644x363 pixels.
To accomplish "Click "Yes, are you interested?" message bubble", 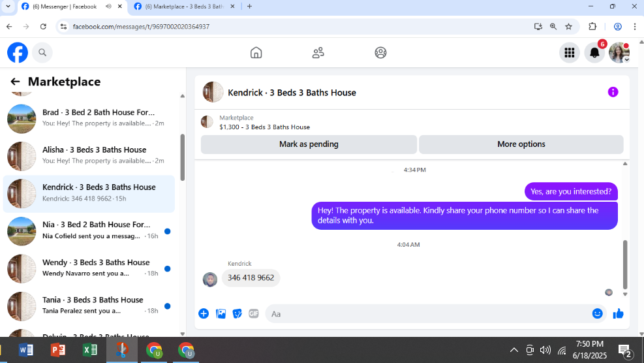I will [x=571, y=191].
